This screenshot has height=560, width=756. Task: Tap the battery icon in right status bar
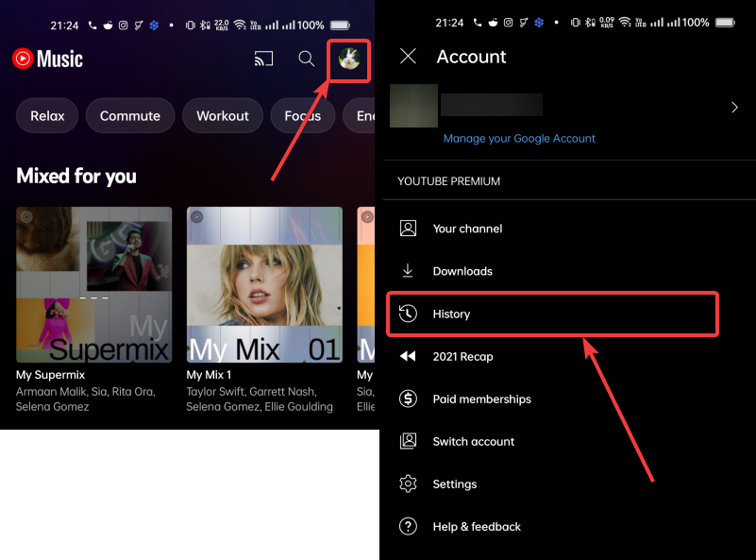point(725,22)
